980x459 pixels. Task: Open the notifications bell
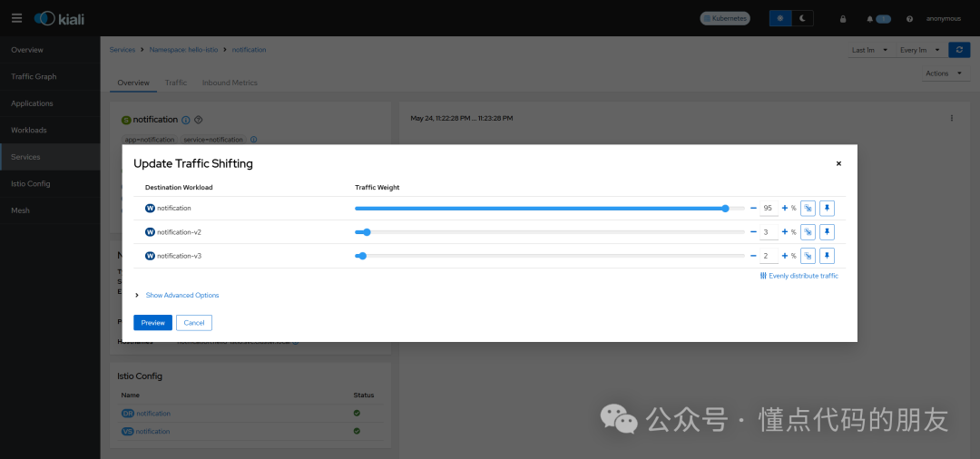(870, 19)
